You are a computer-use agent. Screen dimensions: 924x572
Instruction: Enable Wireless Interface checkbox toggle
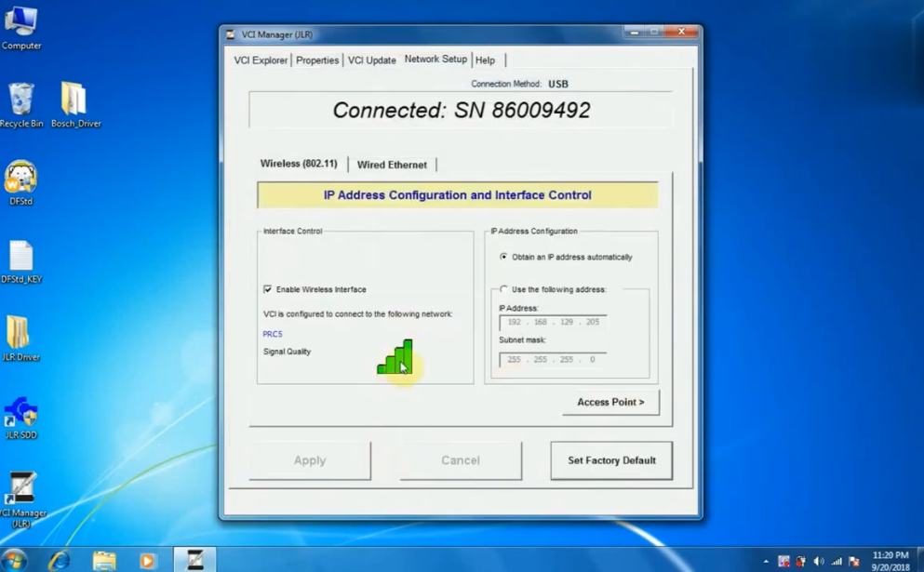pos(268,289)
